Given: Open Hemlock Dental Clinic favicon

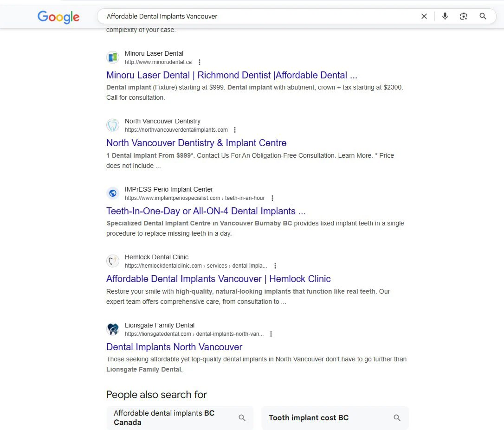Looking at the screenshot, I should click(x=113, y=261).
